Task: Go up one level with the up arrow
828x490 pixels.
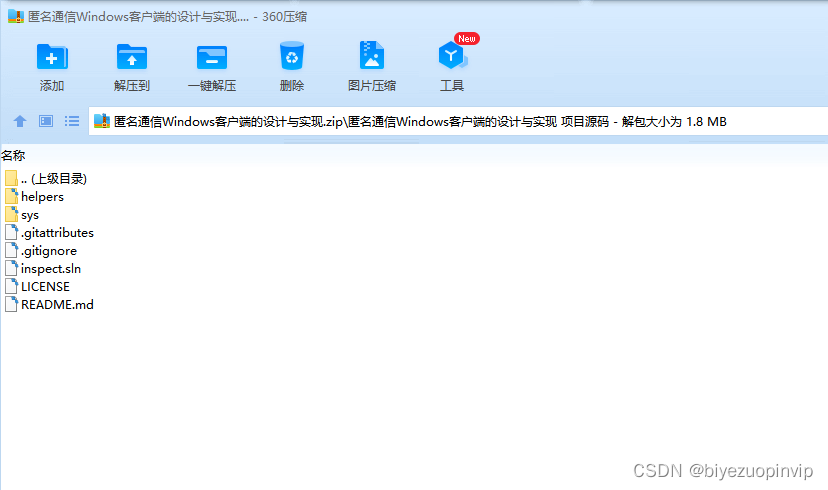Action: [x=20, y=121]
